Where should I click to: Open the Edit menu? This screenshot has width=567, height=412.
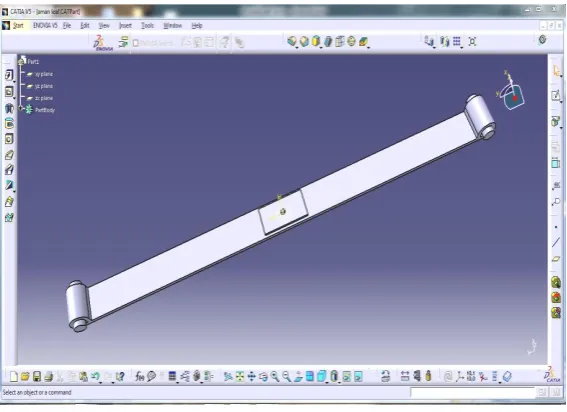click(x=85, y=26)
